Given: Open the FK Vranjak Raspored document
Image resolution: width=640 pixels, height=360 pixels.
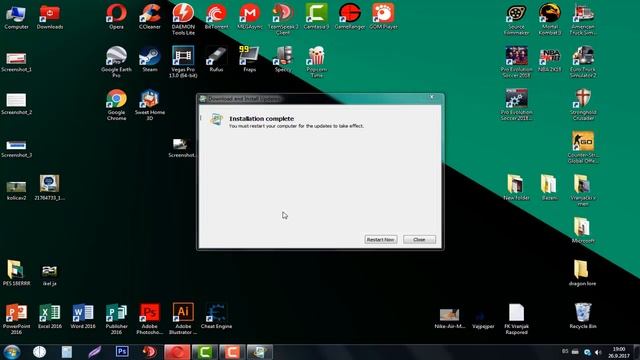Looking at the screenshot, I should coord(516,319).
